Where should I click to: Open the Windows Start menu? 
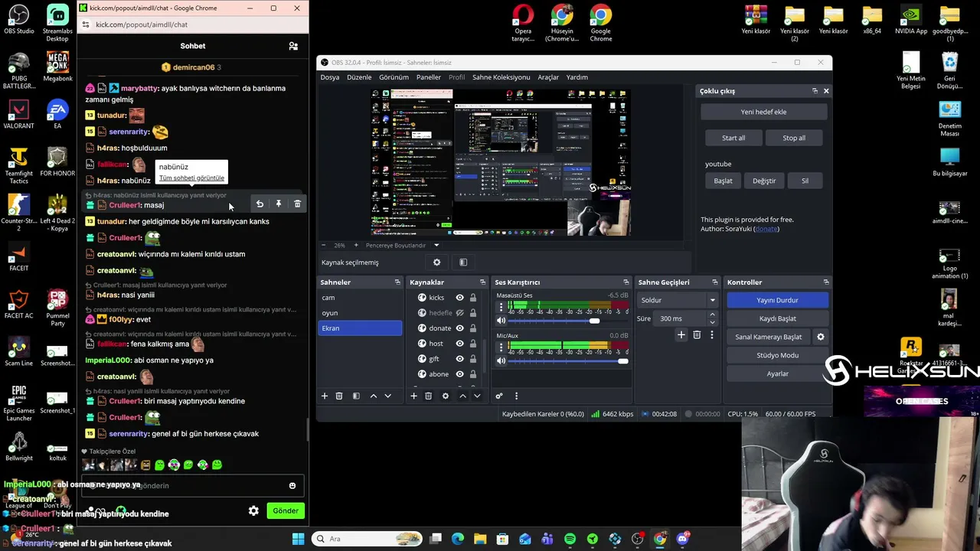298,539
